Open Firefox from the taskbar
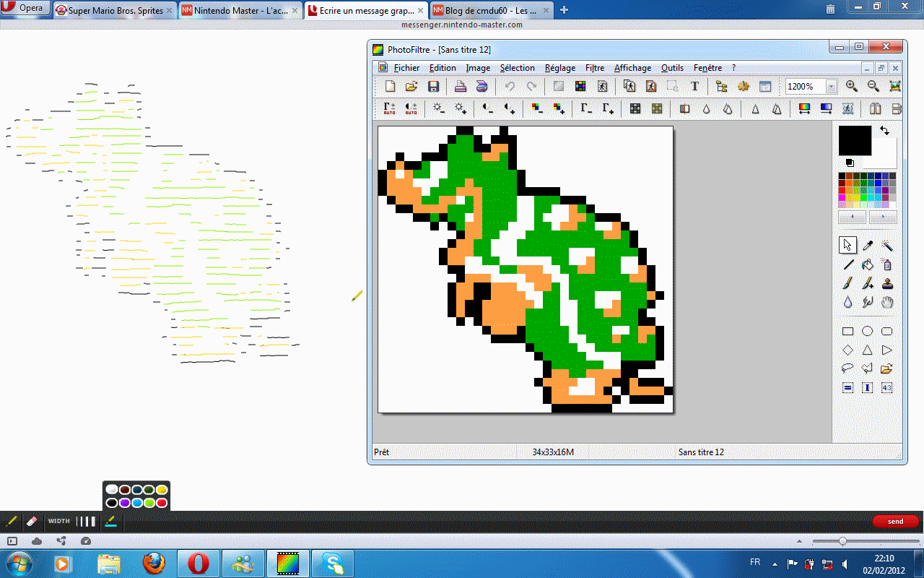924x578 pixels. coord(154,563)
